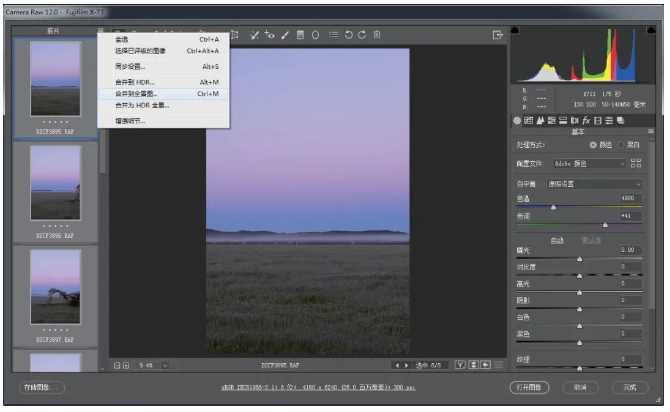Open the Snapshots panel icon
The height and width of the screenshot is (412, 670).
point(621,121)
